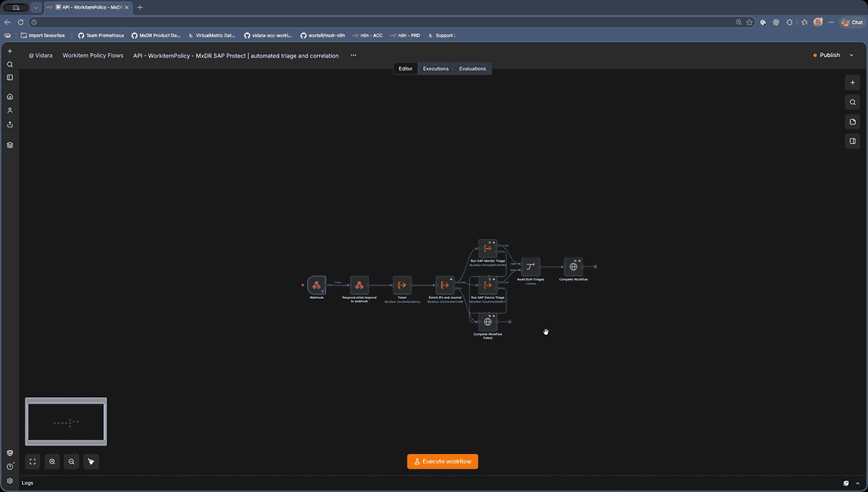Add a sticky note to the canvas
This screenshot has height=492, width=868.
(x=852, y=122)
